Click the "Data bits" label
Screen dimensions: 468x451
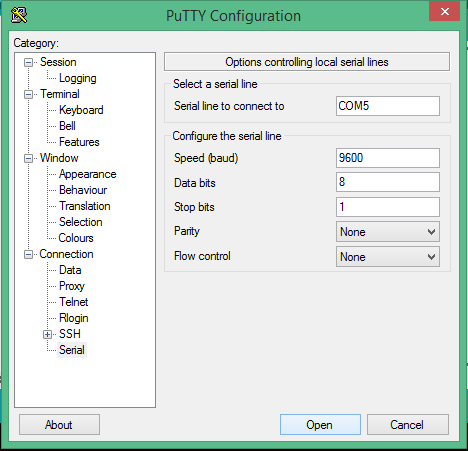[195, 183]
